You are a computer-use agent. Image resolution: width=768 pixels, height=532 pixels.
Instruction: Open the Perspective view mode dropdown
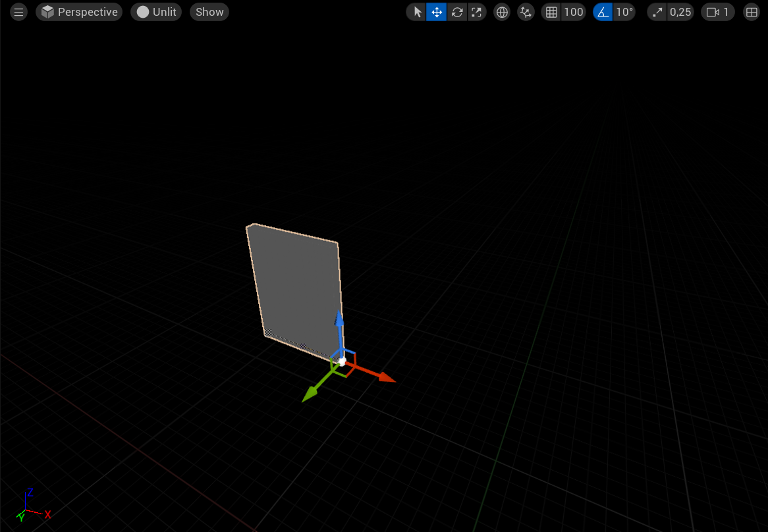pyautogui.click(x=79, y=12)
